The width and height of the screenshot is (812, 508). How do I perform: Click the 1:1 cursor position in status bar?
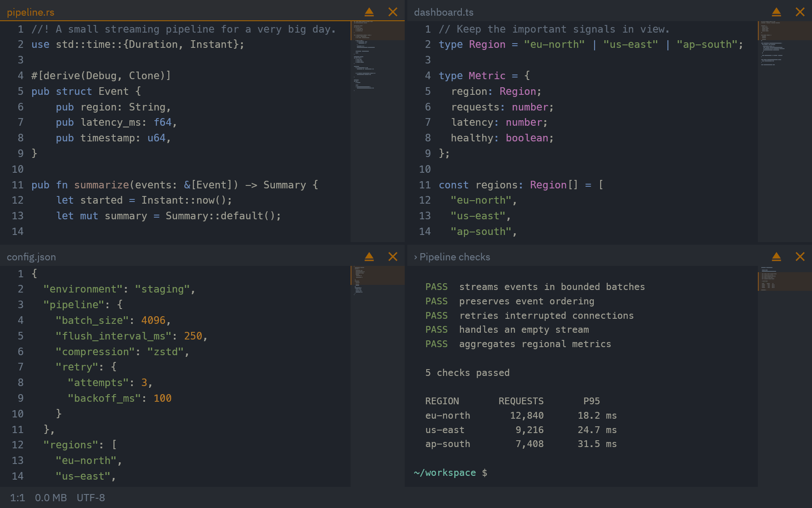tap(17, 498)
